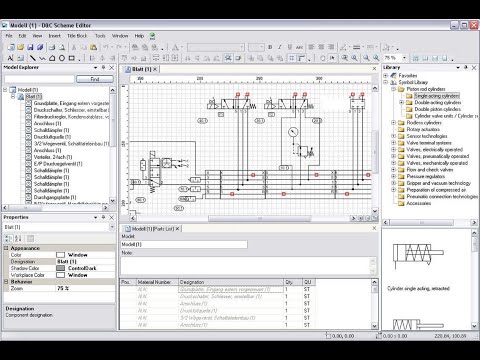This screenshot has height=360, width=480.
Task: Click the Bold formatting icon
Action: pyautogui.click(x=270, y=47)
